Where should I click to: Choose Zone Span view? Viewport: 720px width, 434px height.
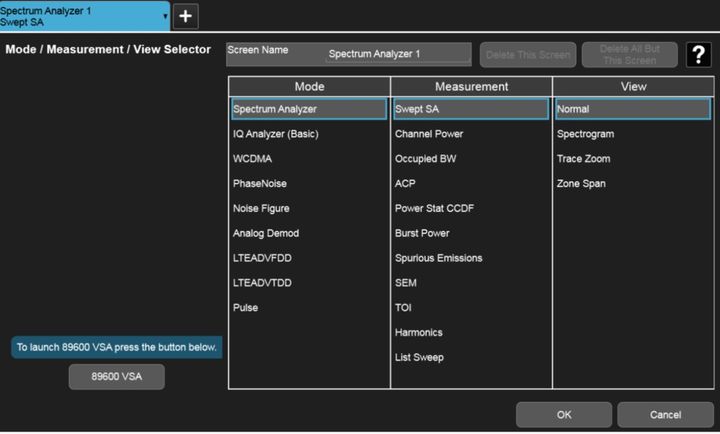pyautogui.click(x=581, y=184)
